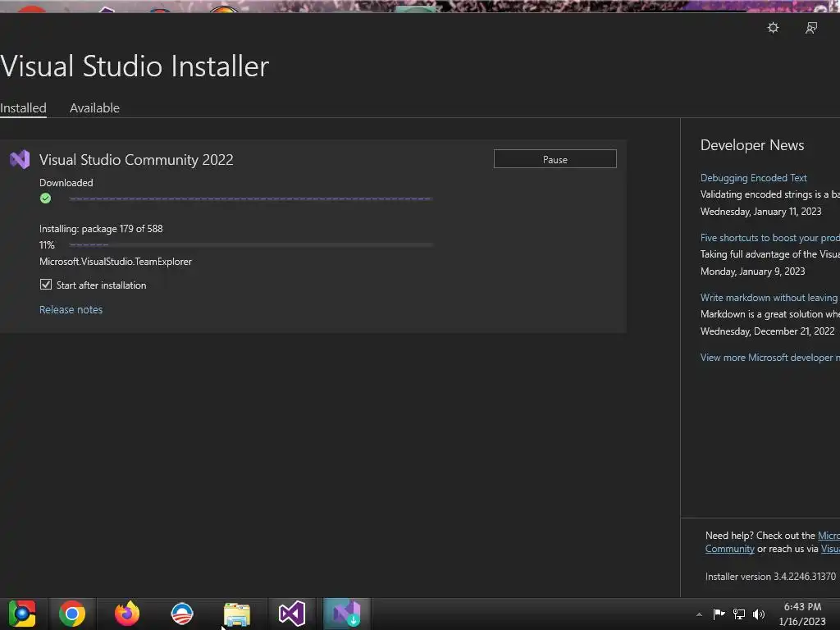The image size is (840, 630).
Task: Open Write markdown without leaving article
Action: pos(769,298)
